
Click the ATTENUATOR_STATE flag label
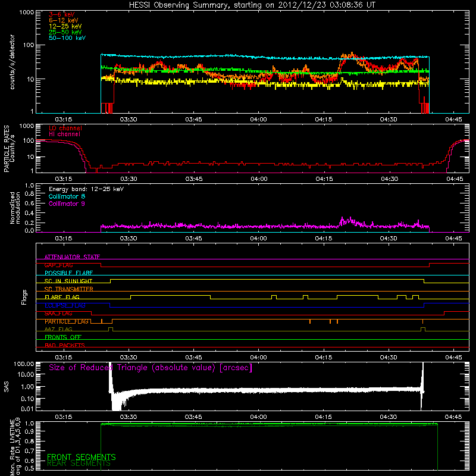click(72, 257)
